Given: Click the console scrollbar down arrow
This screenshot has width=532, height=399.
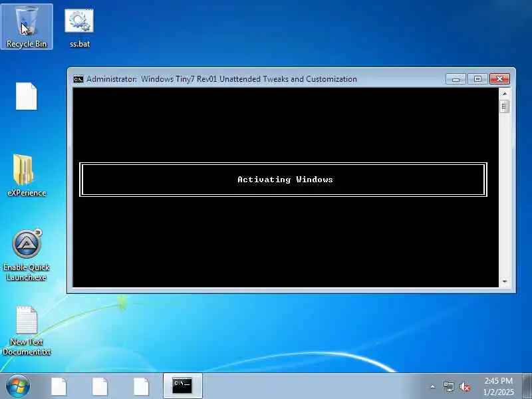Looking at the screenshot, I should point(505,281).
